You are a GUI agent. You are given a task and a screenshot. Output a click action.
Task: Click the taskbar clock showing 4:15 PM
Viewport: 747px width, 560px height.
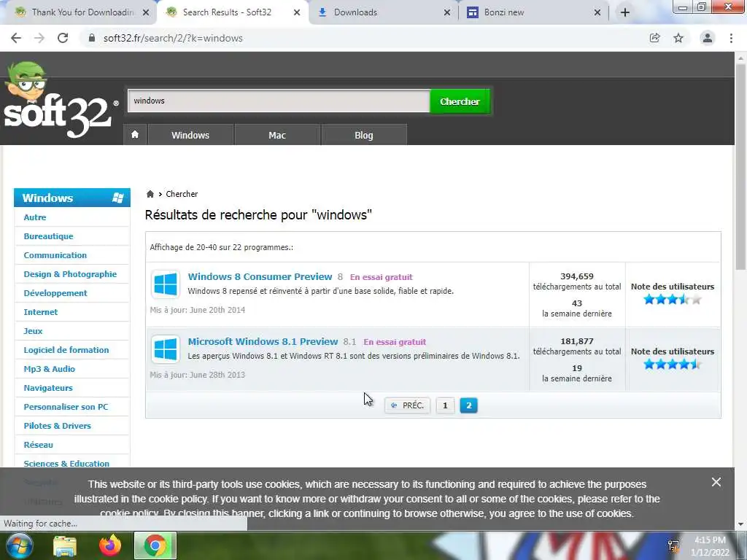710,540
